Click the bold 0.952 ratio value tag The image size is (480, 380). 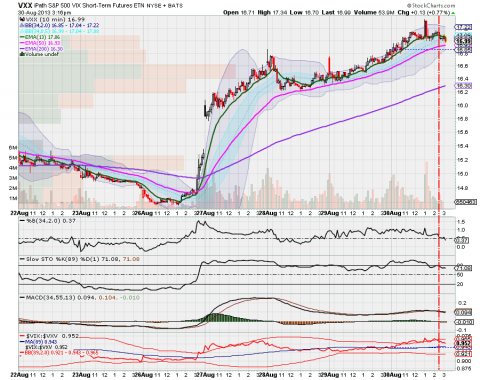coord(463,343)
